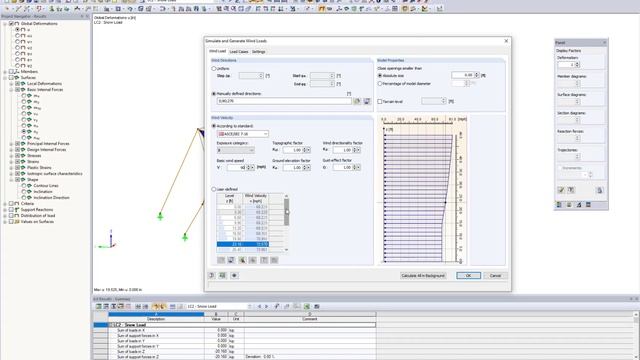Toggle the Global Deformations checkbox

pyautogui.click(x=11, y=24)
